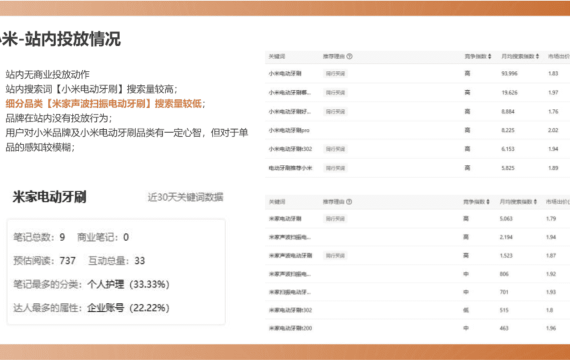Click the recommendation tag in 小米电动牙刷t302 row
This screenshot has height=360, width=570.
coord(335,149)
